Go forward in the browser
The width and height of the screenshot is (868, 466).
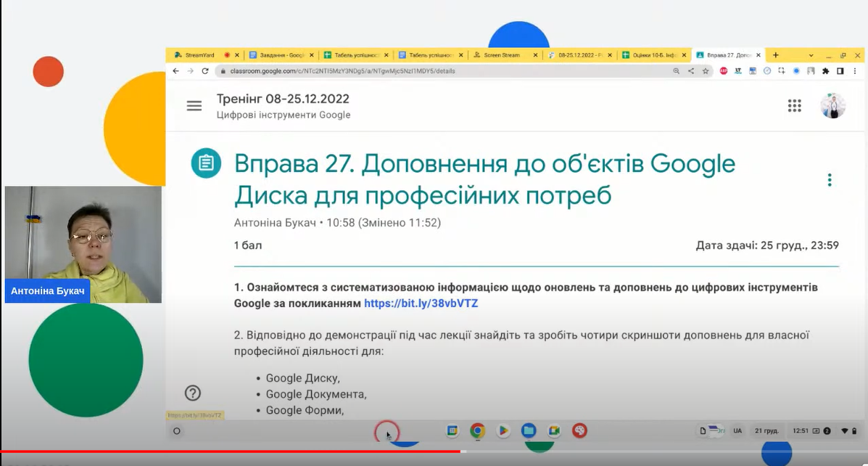point(191,71)
